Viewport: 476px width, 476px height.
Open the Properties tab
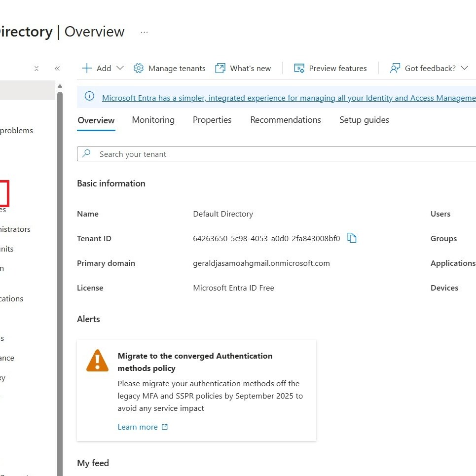click(x=212, y=120)
